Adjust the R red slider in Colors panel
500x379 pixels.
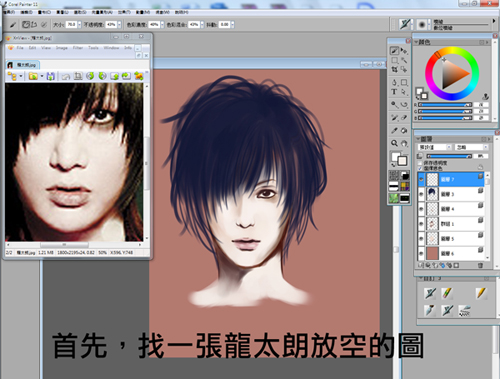445,105
